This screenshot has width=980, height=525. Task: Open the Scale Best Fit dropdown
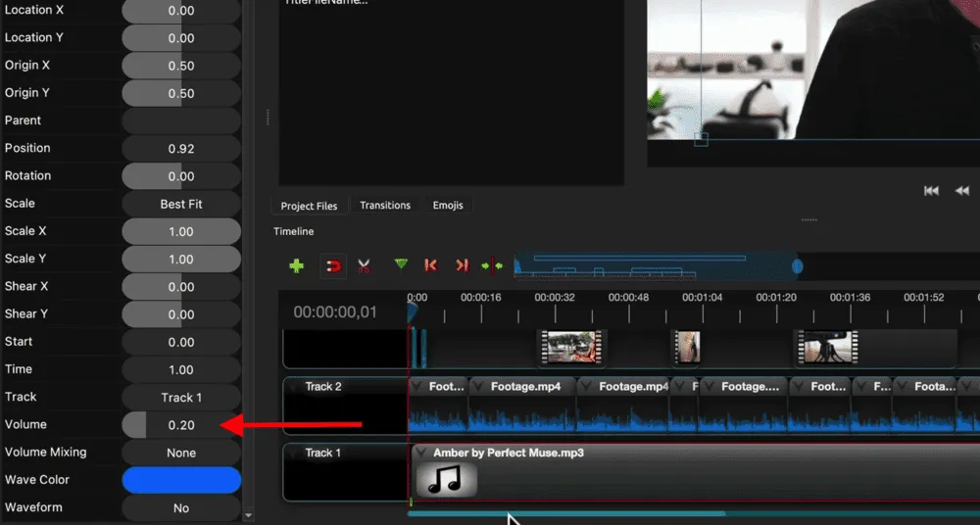(181, 204)
